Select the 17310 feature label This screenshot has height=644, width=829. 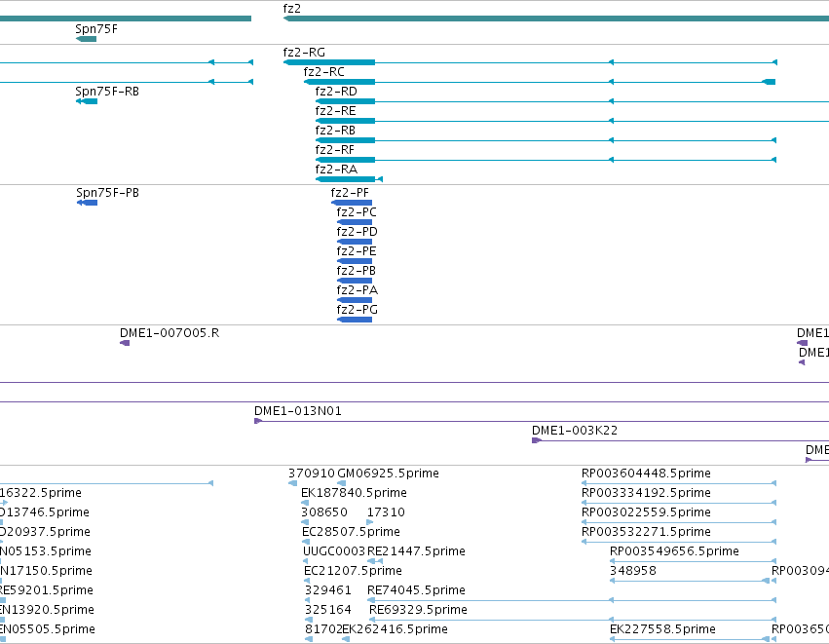coord(386,512)
